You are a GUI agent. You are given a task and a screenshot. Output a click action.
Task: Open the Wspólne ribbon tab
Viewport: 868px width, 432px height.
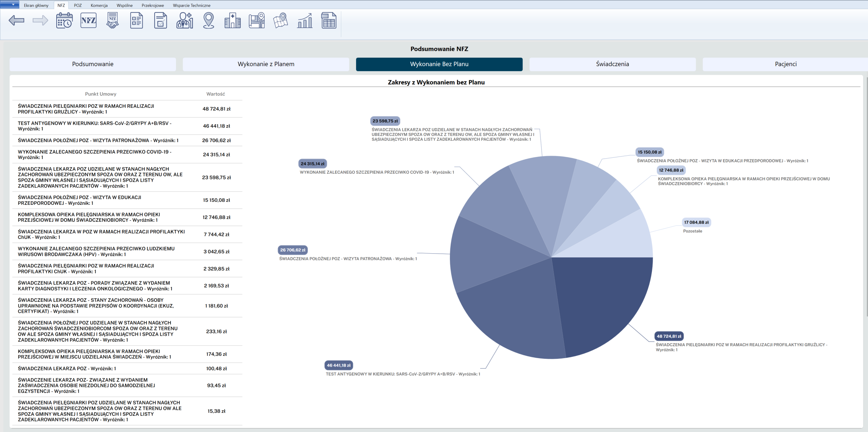pyautogui.click(x=124, y=5)
